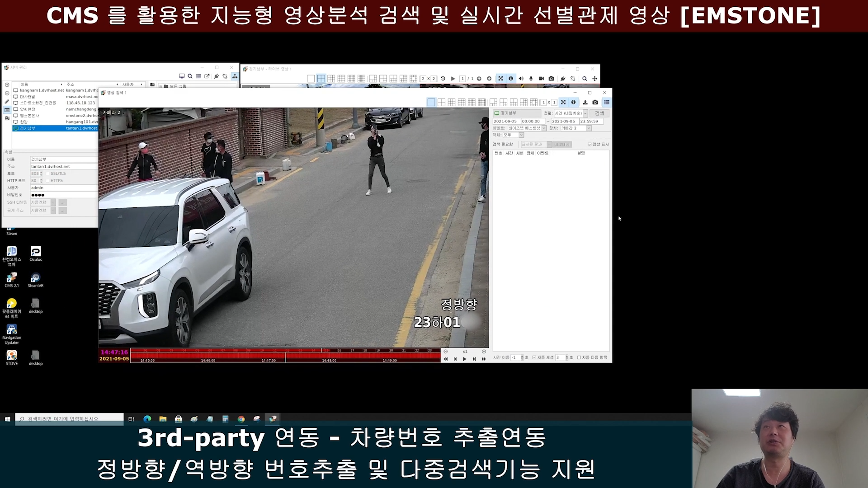The height and width of the screenshot is (488, 868).
Task: Toggle search panel list icon in video search
Action: [607, 103]
